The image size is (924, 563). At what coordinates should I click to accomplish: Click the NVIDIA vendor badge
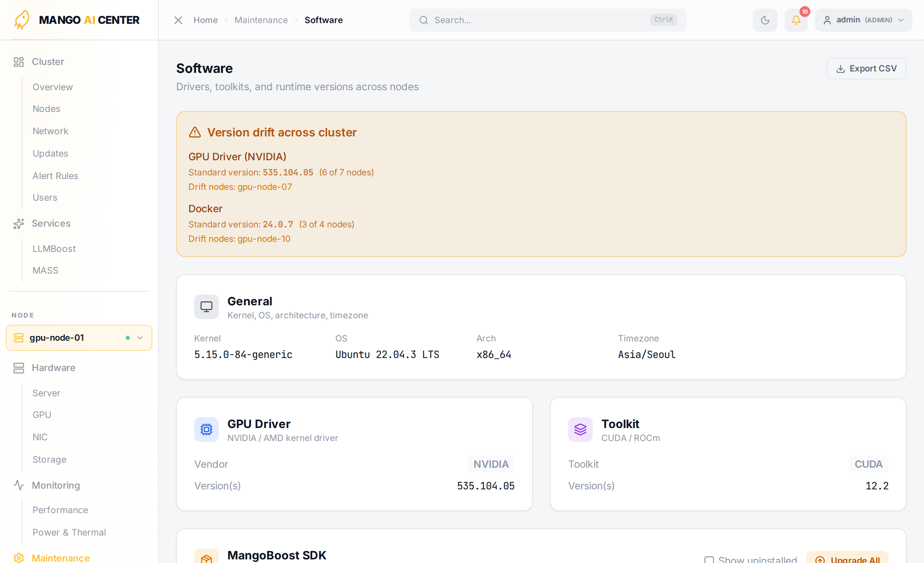491,464
